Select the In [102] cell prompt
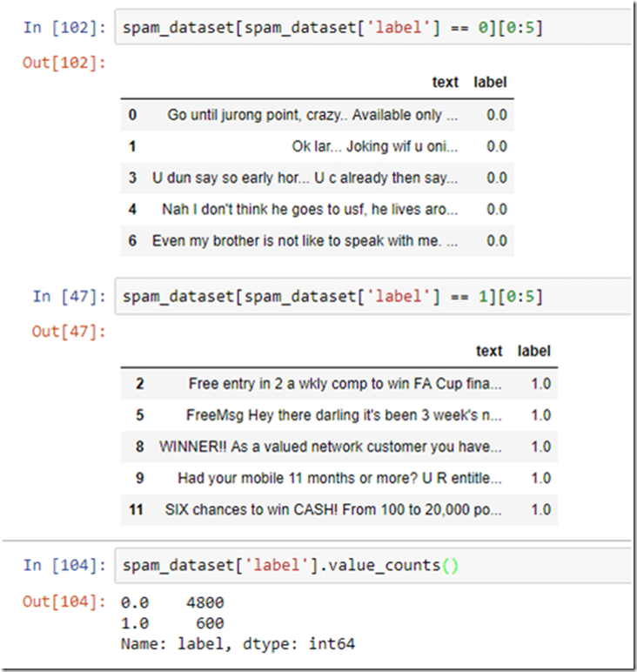The height and width of the screenshot is (672, 637). pos(64,27)
